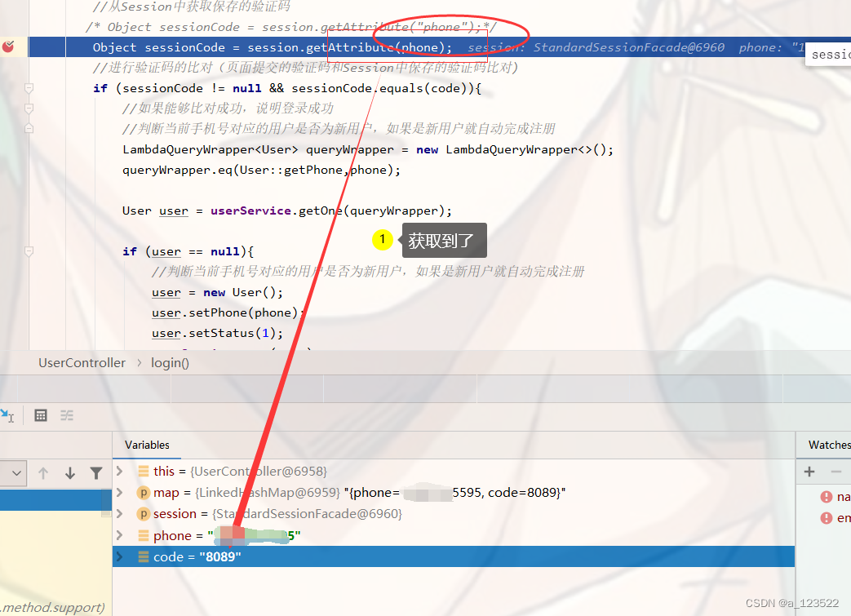Click the blue jump-to-caret arrow icon

pyautogui.click(x=6, y=413)
